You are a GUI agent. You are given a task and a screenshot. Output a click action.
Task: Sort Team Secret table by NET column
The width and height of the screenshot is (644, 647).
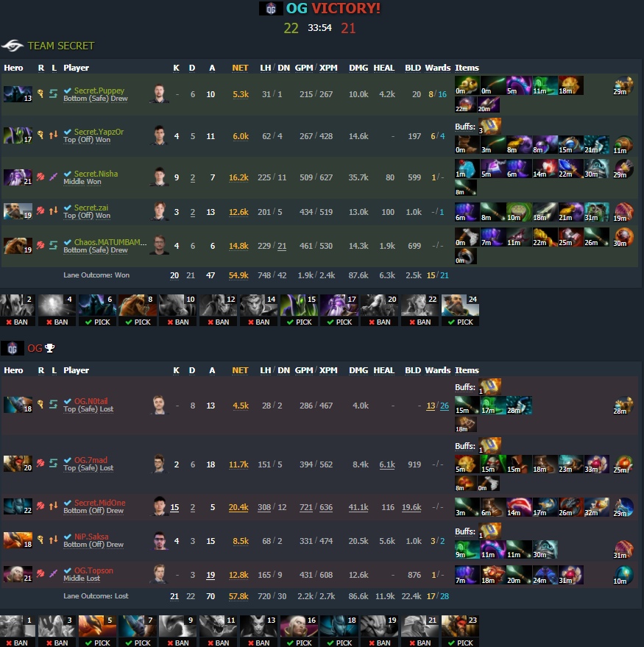pyautogui.click(x=240, y=68)
